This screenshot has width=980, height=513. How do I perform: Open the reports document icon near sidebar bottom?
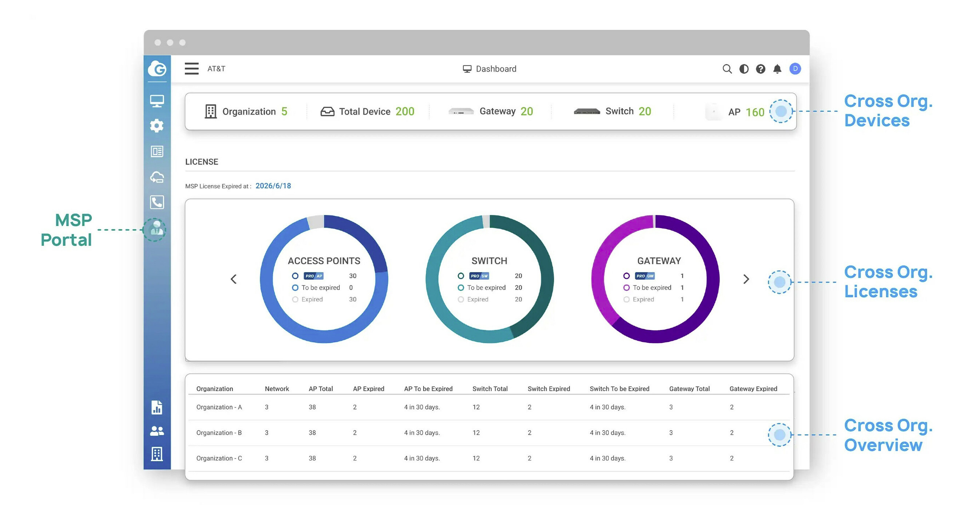(157, 407)
